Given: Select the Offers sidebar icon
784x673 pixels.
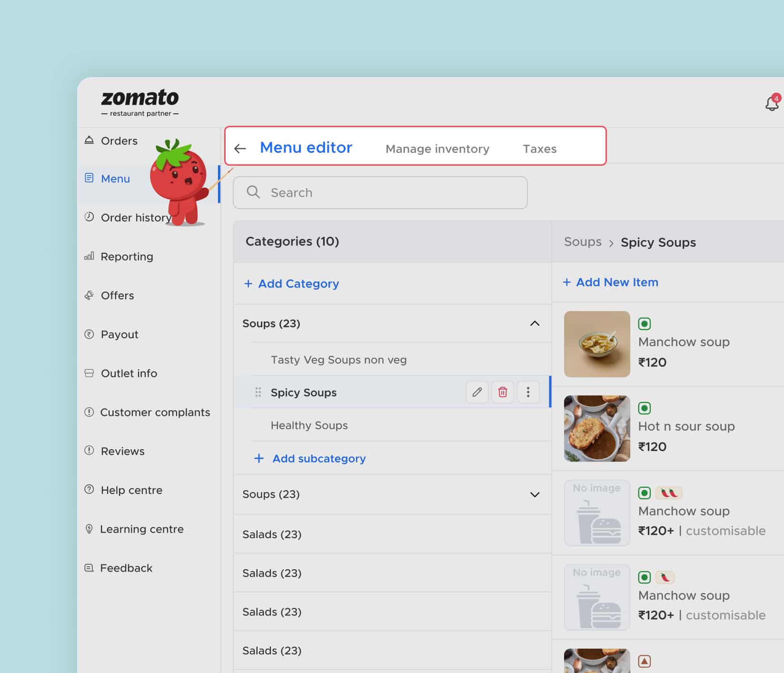Looking at the screenshot, I should click(89, 295).
